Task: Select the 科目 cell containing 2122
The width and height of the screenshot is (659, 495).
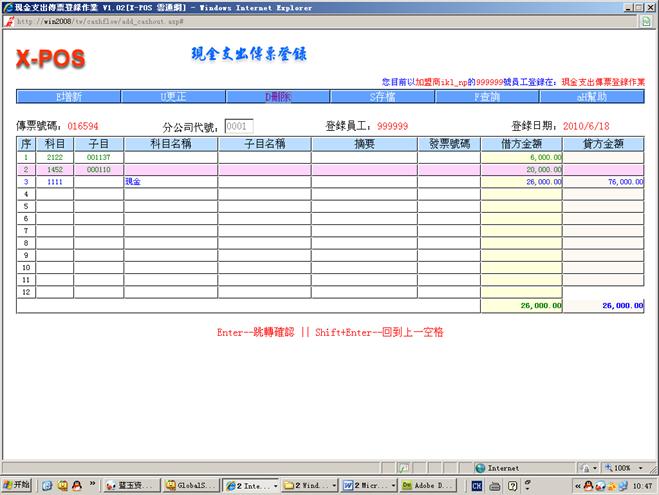Action: (55, 157)
